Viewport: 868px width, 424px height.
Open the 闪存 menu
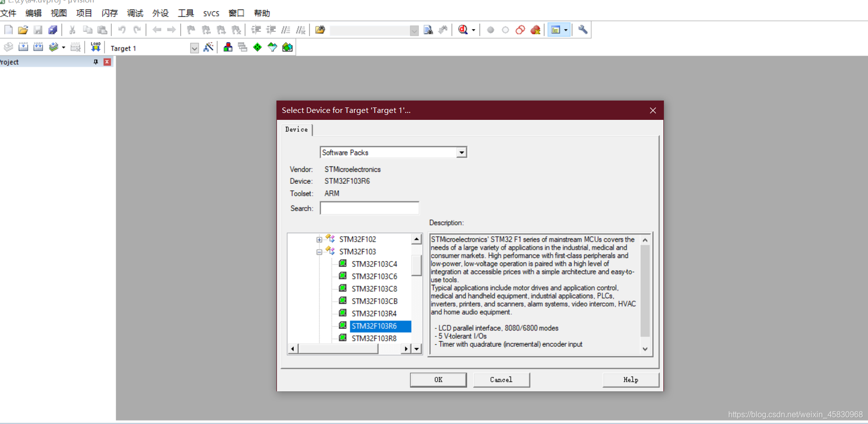coord(109,13)
